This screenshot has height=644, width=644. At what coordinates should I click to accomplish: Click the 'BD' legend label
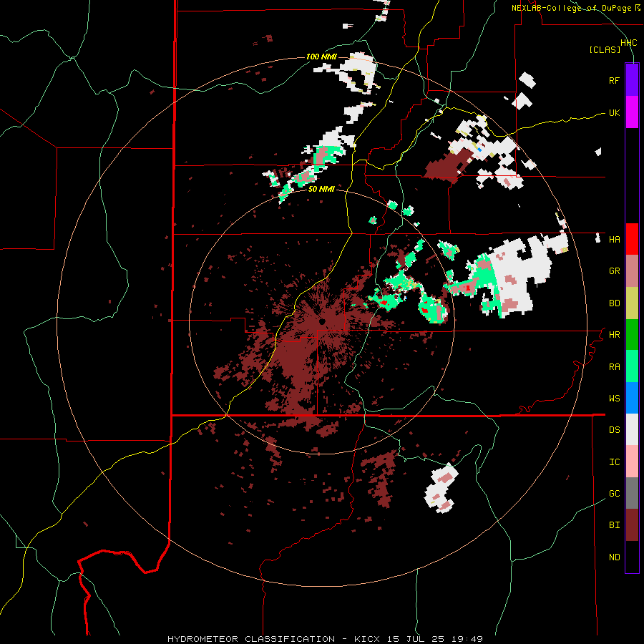point(614,303)
